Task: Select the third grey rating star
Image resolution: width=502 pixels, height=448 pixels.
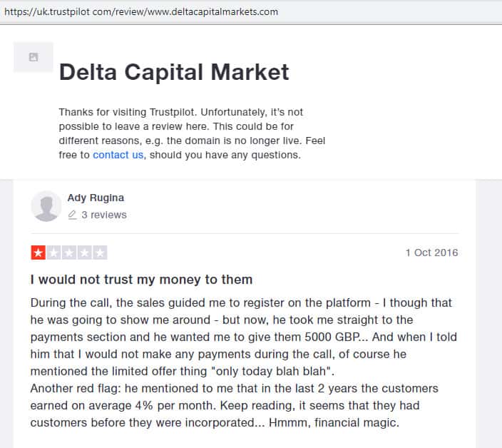Action: [x=69, y=253]
